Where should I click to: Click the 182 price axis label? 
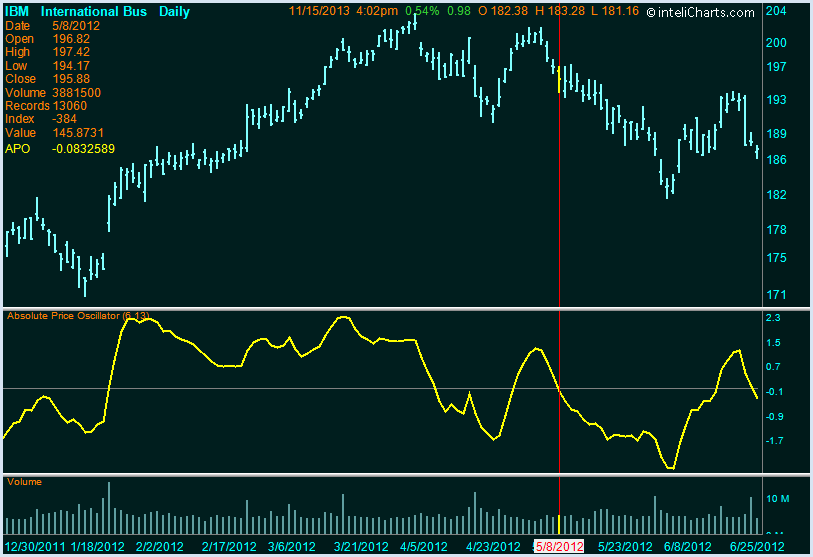pyautogui.click(x=776, y=195)
